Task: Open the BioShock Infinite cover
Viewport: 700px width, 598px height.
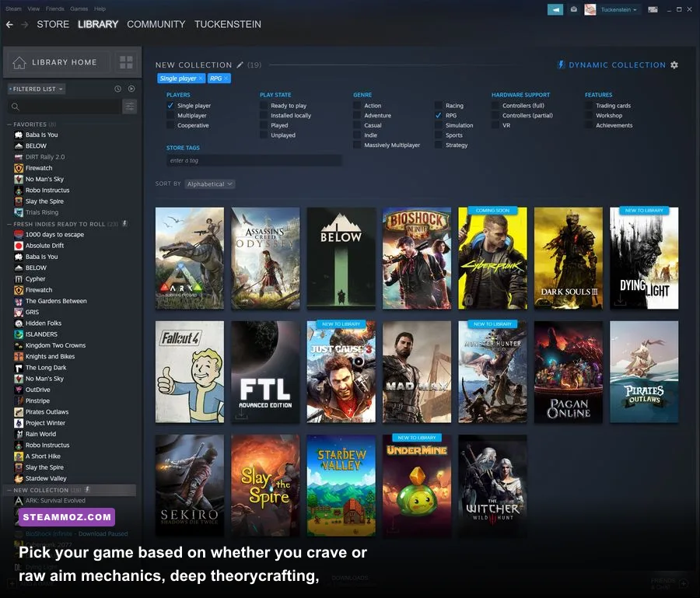Action: click(417, 258)
